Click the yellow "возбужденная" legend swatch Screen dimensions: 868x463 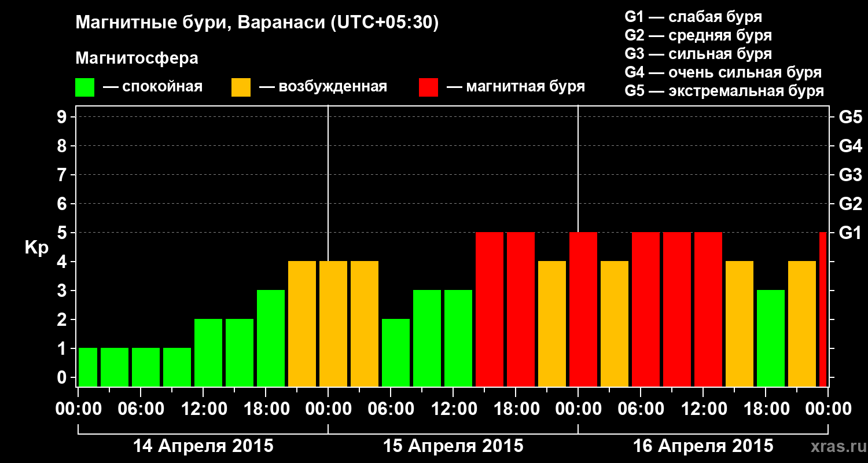(241, 87)
